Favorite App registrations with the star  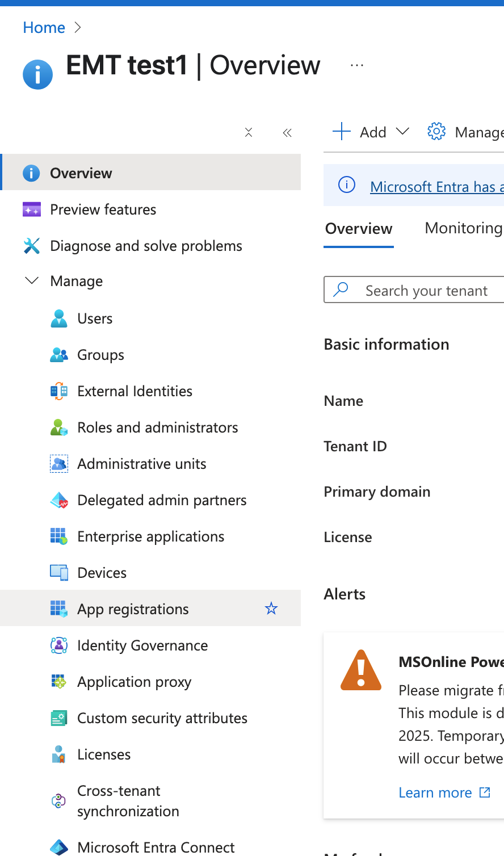coord(271,609)
